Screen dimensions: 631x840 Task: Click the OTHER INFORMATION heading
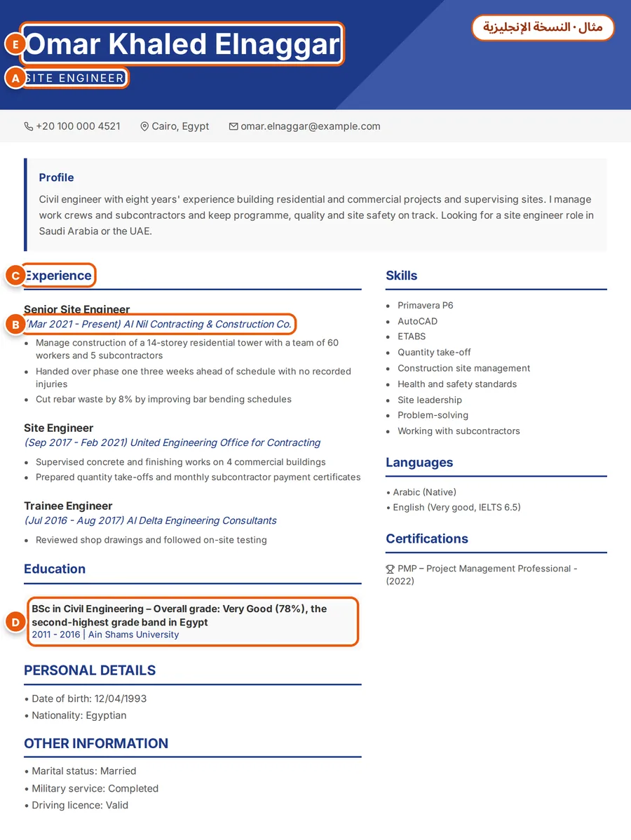tap(96, 743)
